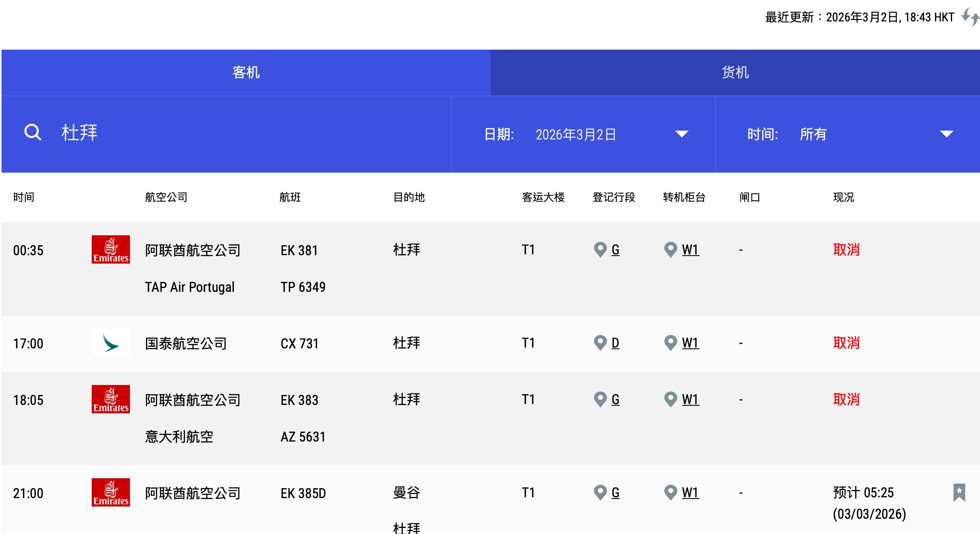Click the date dropdown arrow
980x534 pixels.
(681, 134)
